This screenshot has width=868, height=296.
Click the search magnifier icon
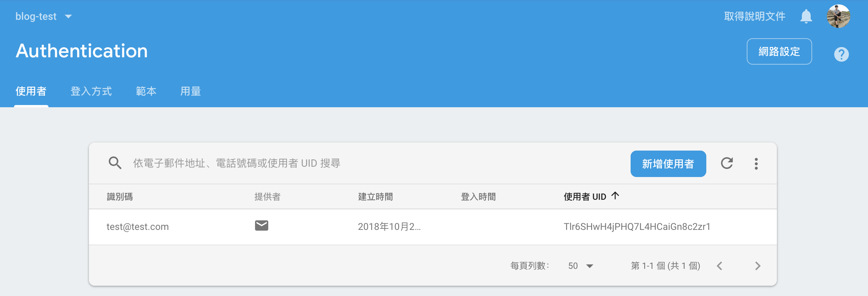(115, 163)
